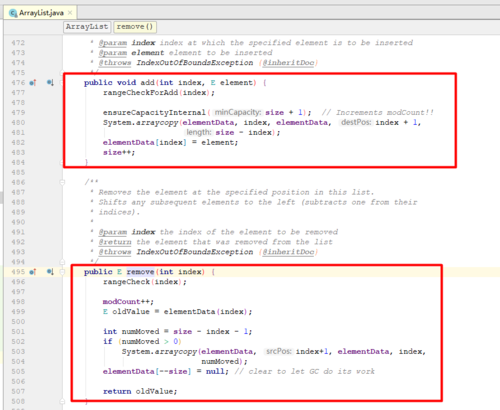Viewport: 500px width, 410px height.
Task: Click 'numMoved' declaration on line 501
Action: [140, 332]
